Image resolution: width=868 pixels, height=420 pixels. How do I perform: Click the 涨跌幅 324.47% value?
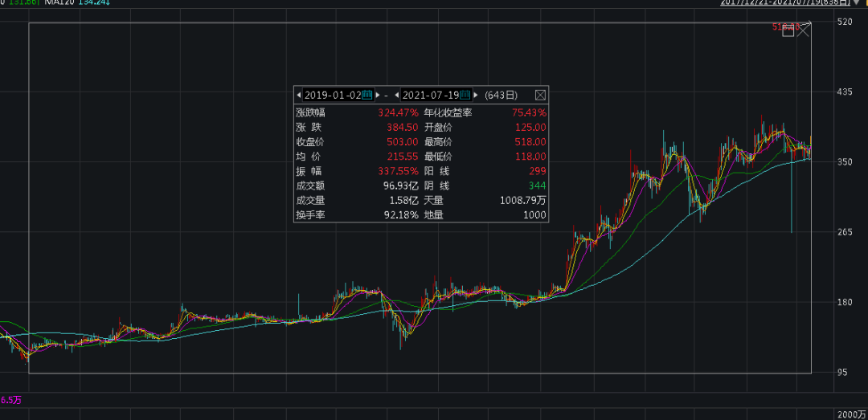pos(398,112)
